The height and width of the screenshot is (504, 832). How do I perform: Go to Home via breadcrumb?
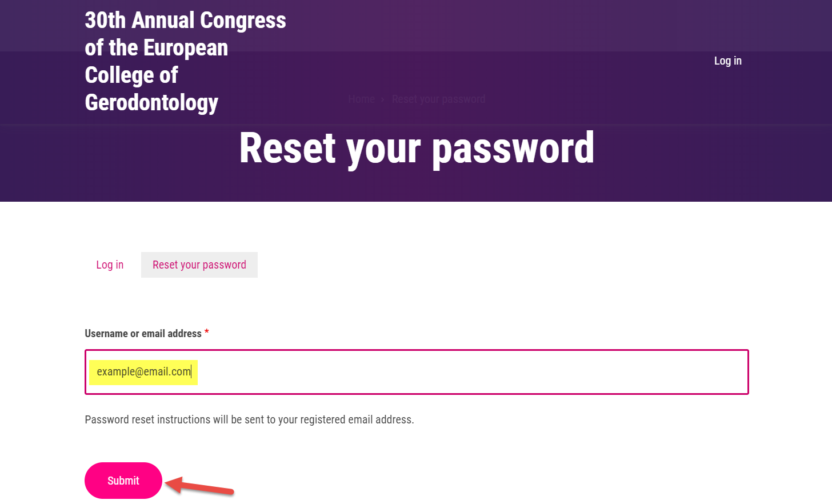(x=362, y=99)
